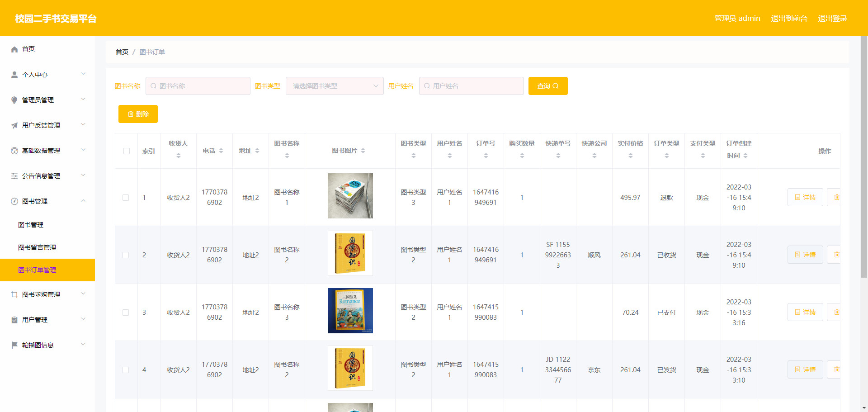868x412 pixels.
Task: Sort by 快递公司 column arrows
Action: [x=594, y=156]
